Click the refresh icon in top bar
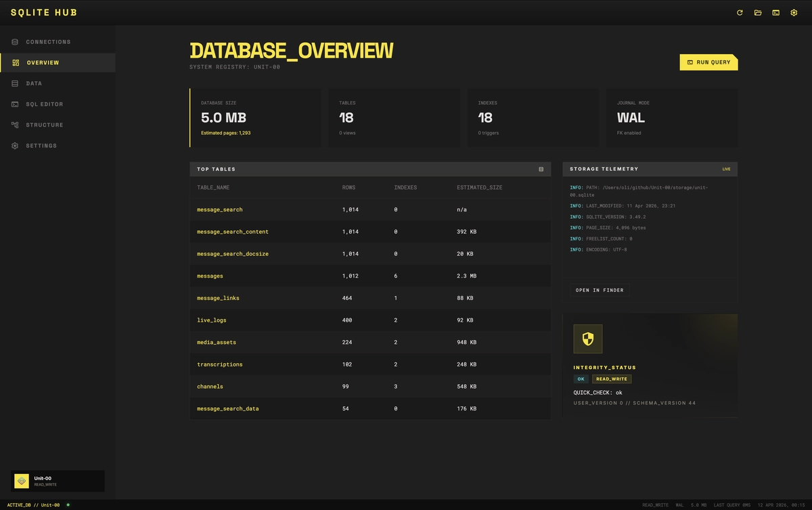This screenshot has height=510, width=812. coord(740,13)
